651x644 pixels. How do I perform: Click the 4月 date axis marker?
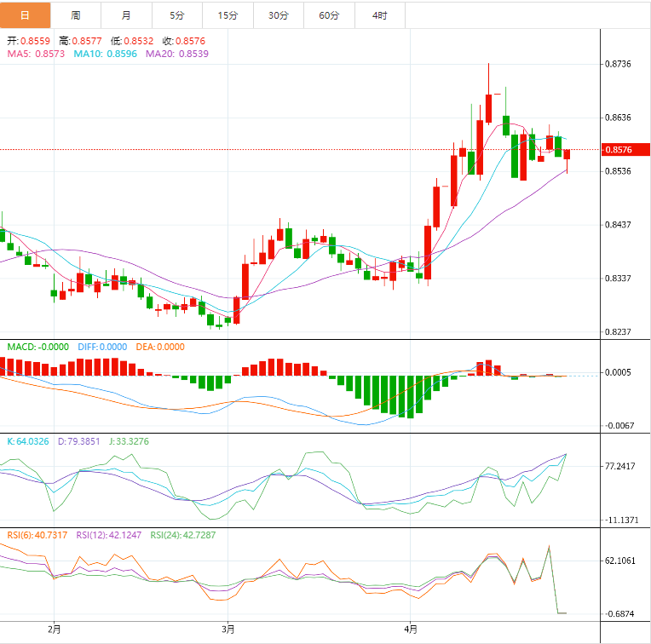pyautogui.click(x=411, y=630)
